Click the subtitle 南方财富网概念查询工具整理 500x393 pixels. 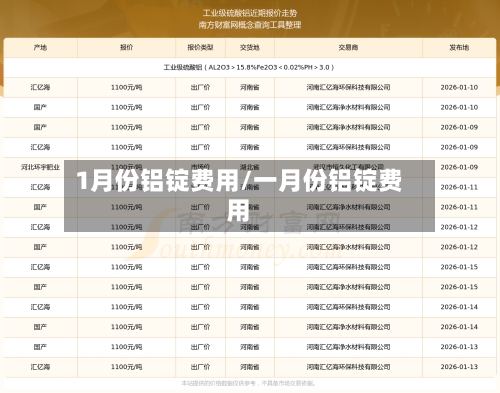(x=250, y=25)
